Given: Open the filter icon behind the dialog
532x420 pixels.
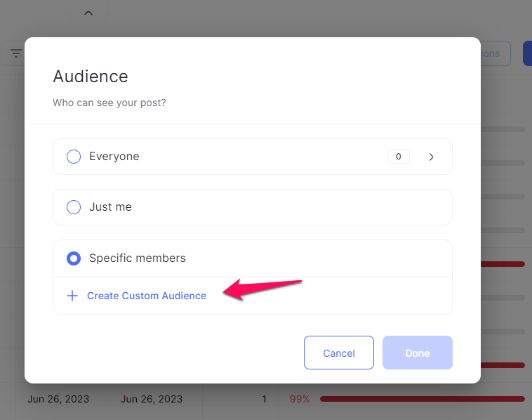Looking at the screenshot, I should click(15, 53).
